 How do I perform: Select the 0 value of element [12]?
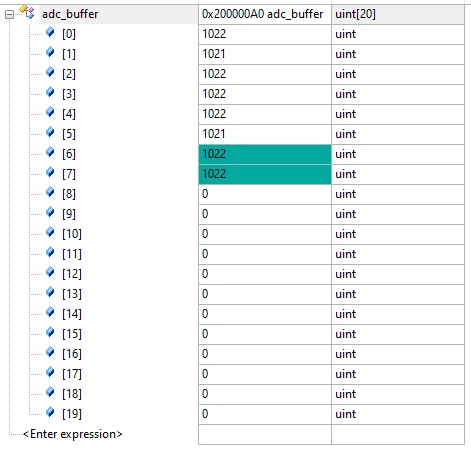click(265, 274)
